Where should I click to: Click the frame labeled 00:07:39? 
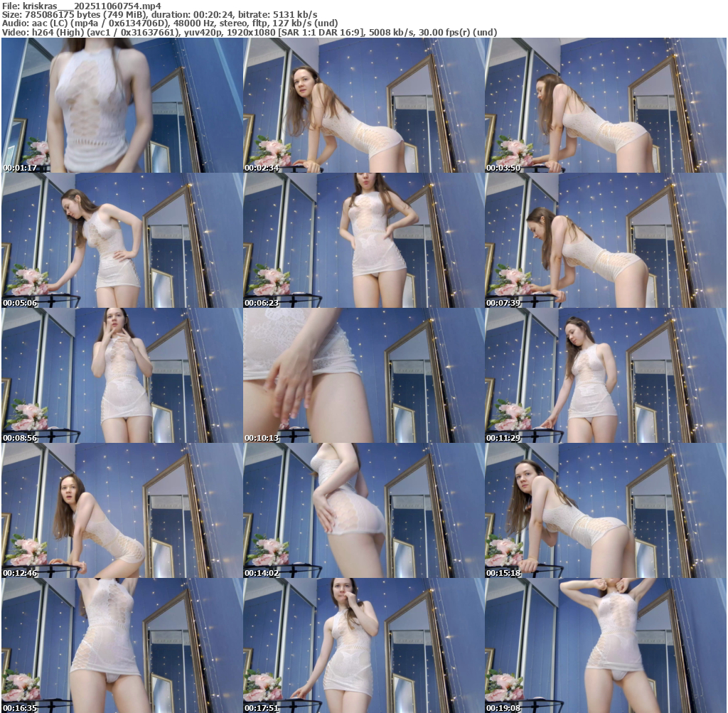tap(606, 240)
